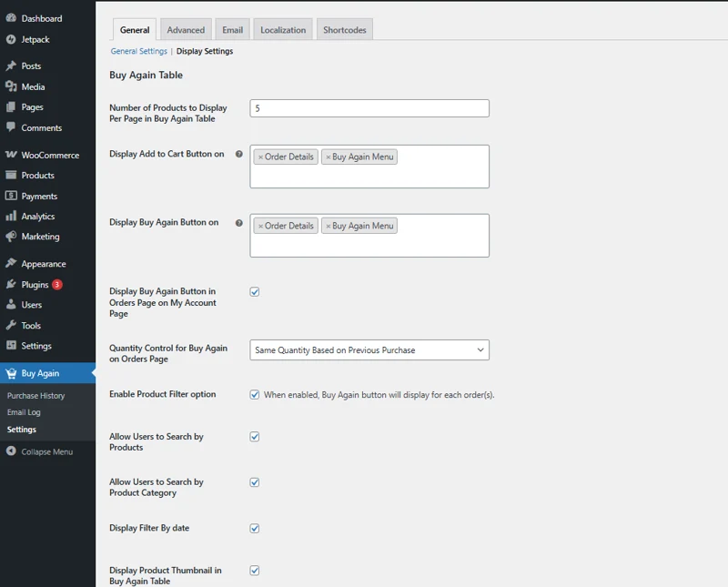This screenshot has height=587, width=728.
Task: Remove Order Details tag from Add to Cart field
Action: coord(260,157)
